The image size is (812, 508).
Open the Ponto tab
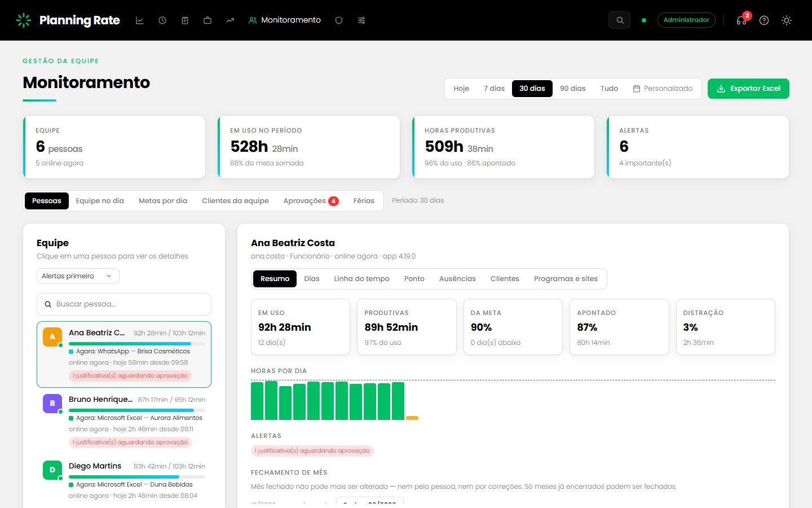tap(414, 279)
